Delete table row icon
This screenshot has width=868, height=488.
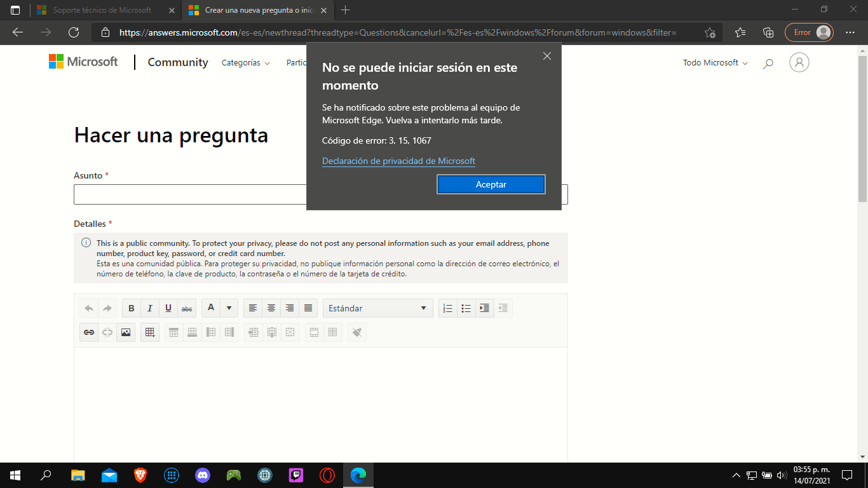click(x=254, y=332)
